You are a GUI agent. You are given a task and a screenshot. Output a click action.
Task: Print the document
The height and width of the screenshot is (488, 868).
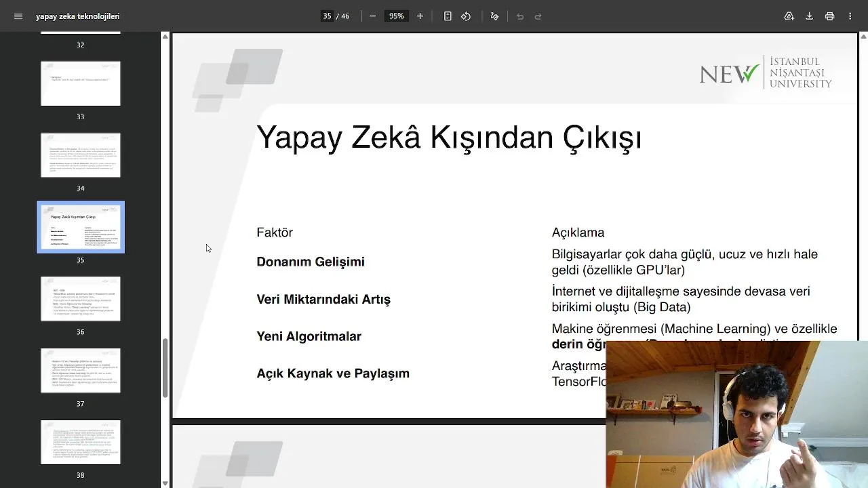pos(829,16)
